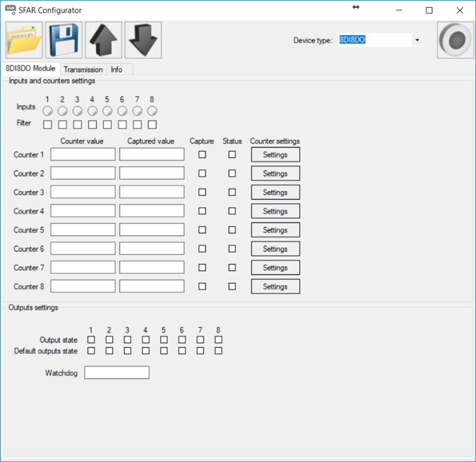This screenshot has width=476, height=462.
Task: Click Settings button for Counter 7
Action: tap(275, 268)
